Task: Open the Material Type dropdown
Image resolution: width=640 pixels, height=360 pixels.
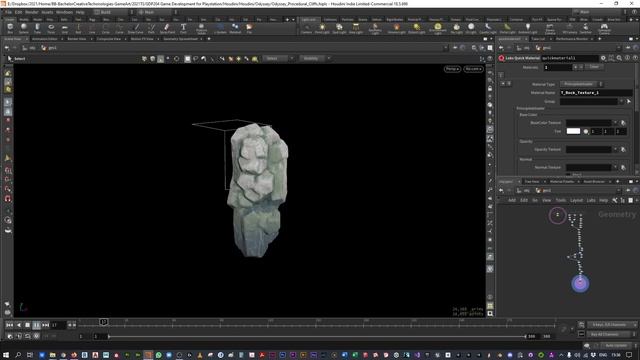Action: pyautogui.click(x=581, y=84)
